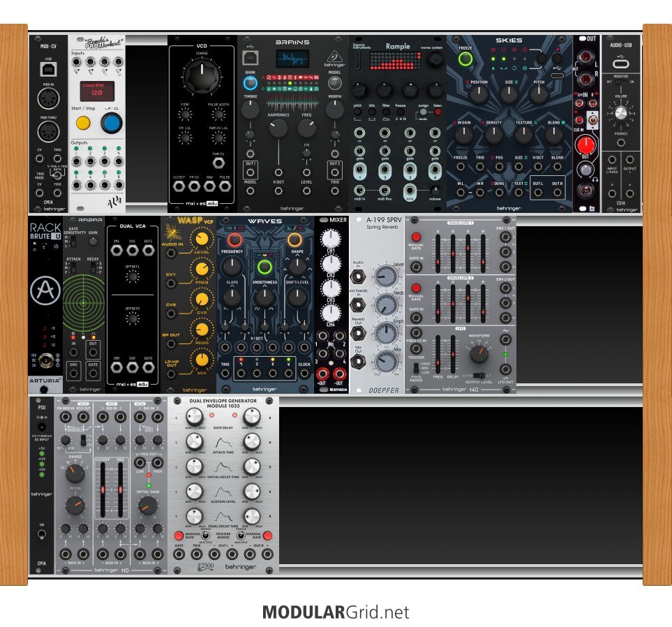Toggle the Decay switch on the Radar module
Image resolution: width=672 pixels, height=627 pixels.
coord(94,268)
